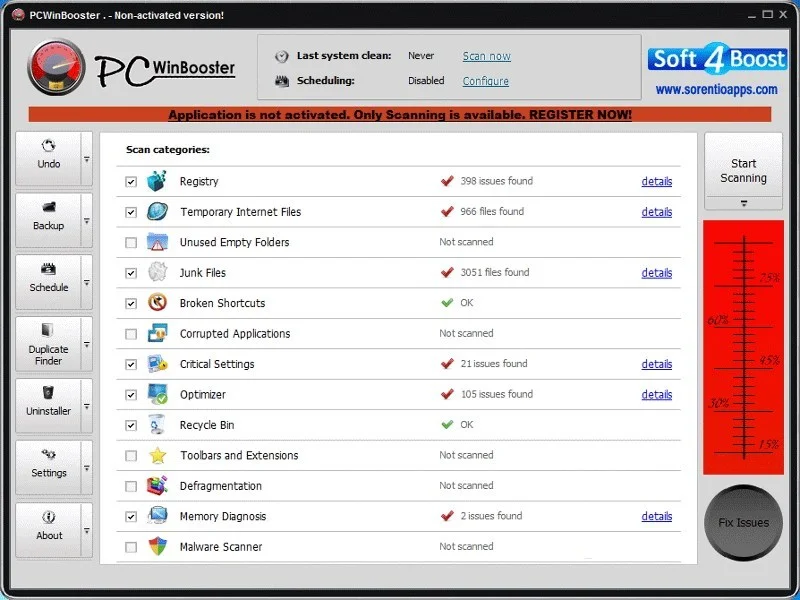Click the Soft4Boost logo
This screenshot has height=600, width=800.
pyautogui.click(x=717, y=59)
